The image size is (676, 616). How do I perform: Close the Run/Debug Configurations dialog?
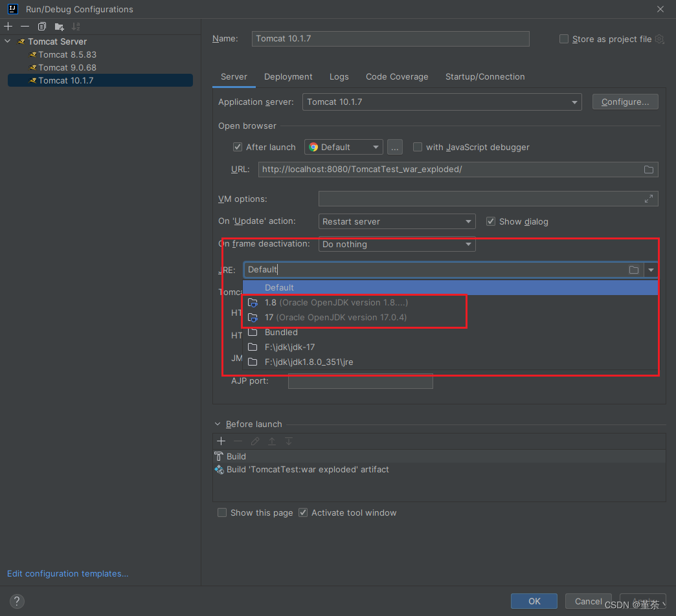pyautogui.click(x=660, y=9)
